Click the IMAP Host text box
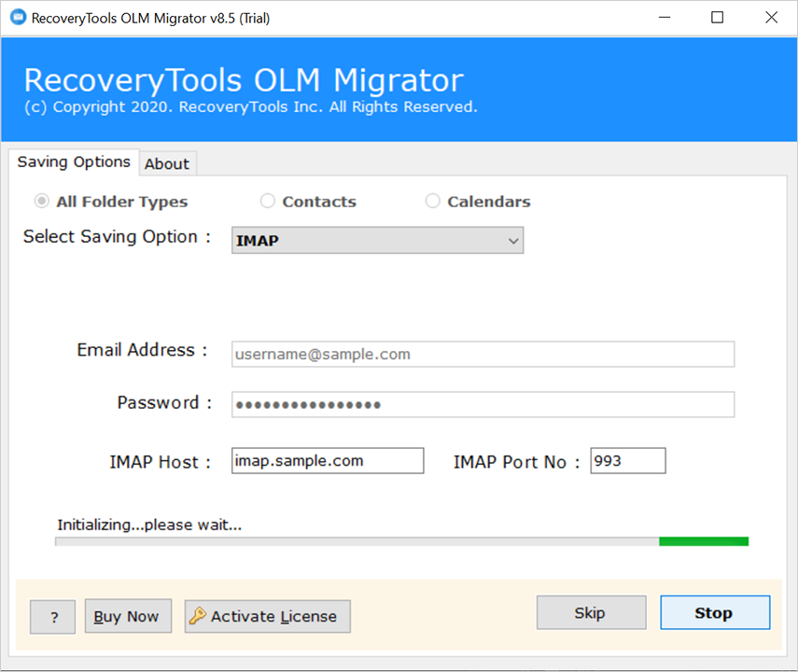Screen dimensions: 798x672 [328, 461]
